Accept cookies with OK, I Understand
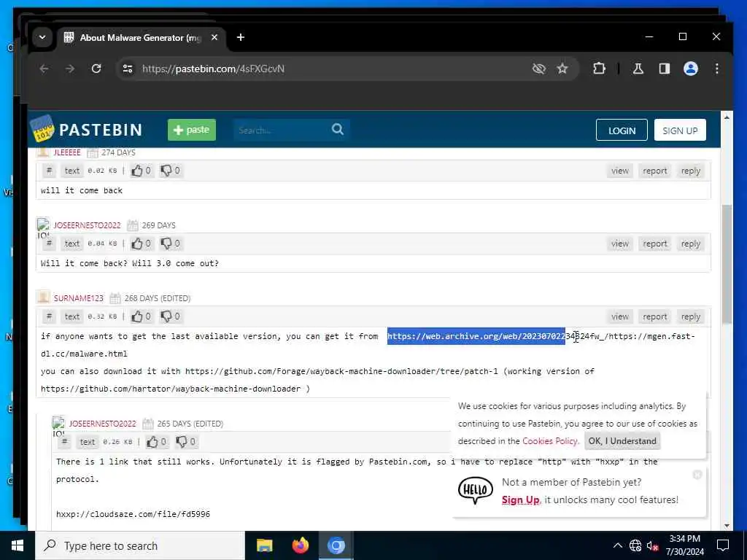 [x=622, y=441]
